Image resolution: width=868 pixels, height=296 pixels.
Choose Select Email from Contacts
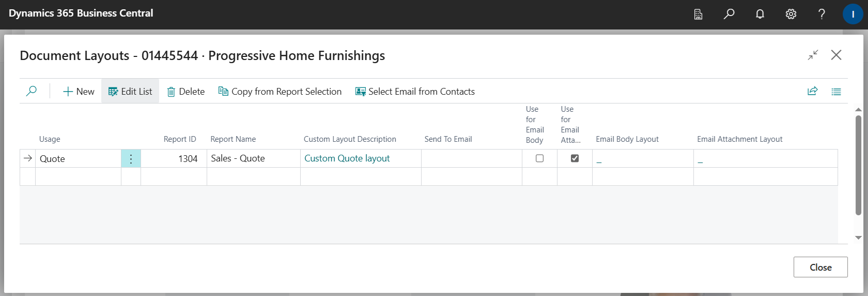[x=415, y=92]
